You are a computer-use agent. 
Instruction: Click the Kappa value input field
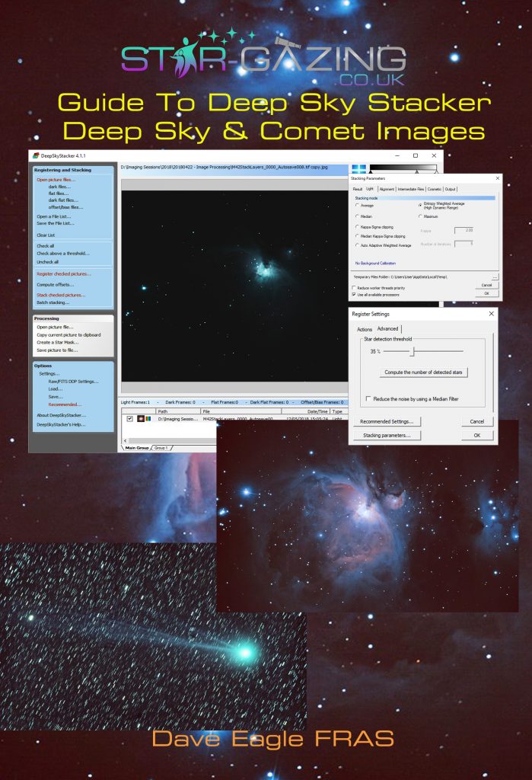tap(464, 230)
